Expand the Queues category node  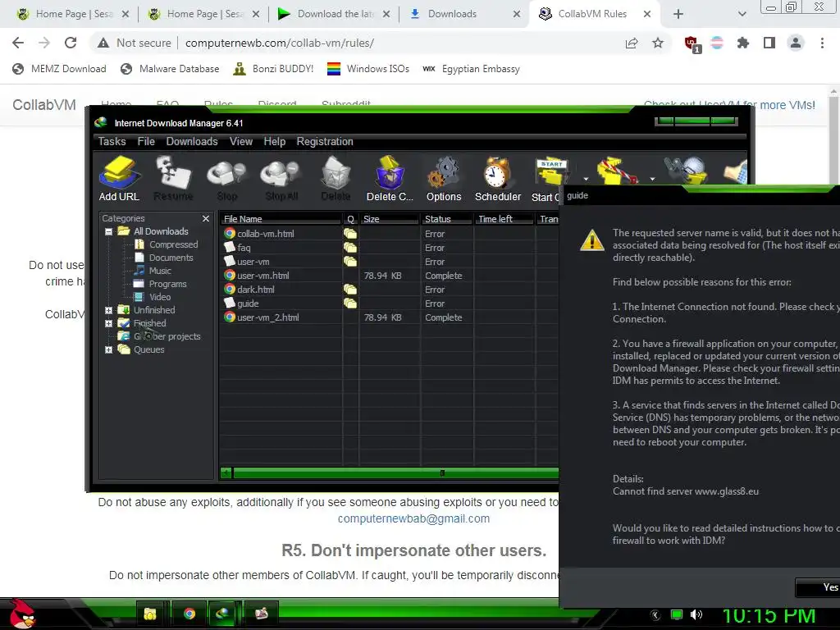coord(109,349)
